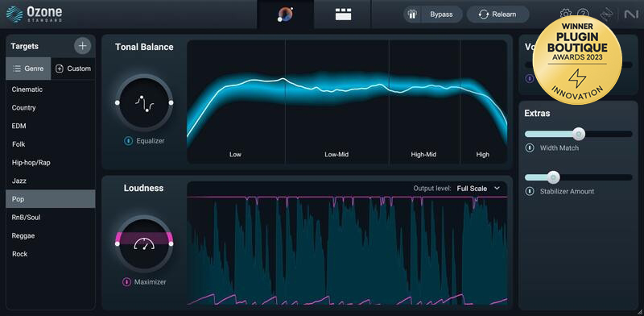Open the settings gear icon

tap(566, 14)
